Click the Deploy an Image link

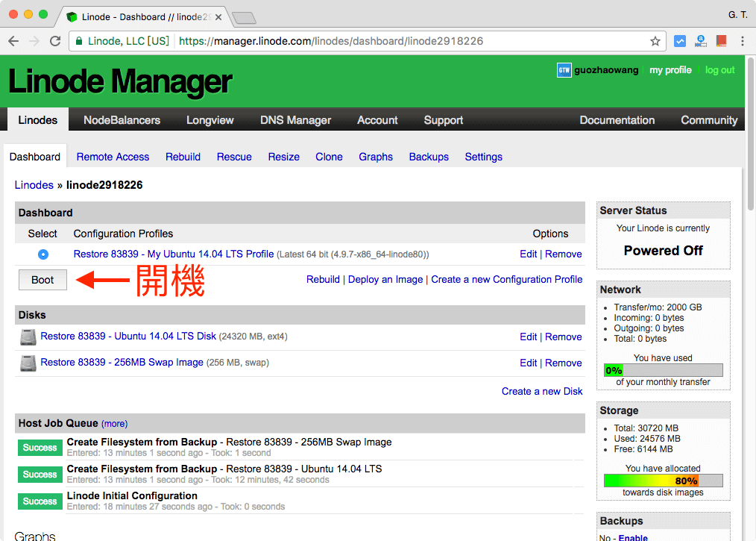386,279
